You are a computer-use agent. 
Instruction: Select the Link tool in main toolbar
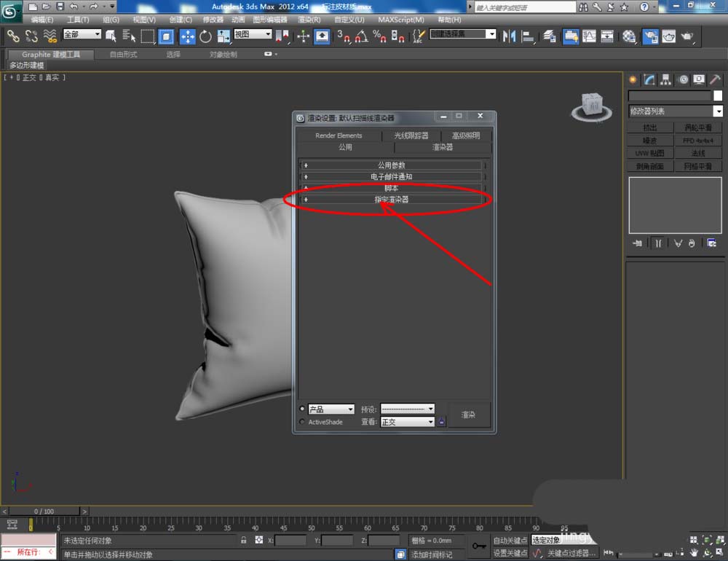click(13, 36)
